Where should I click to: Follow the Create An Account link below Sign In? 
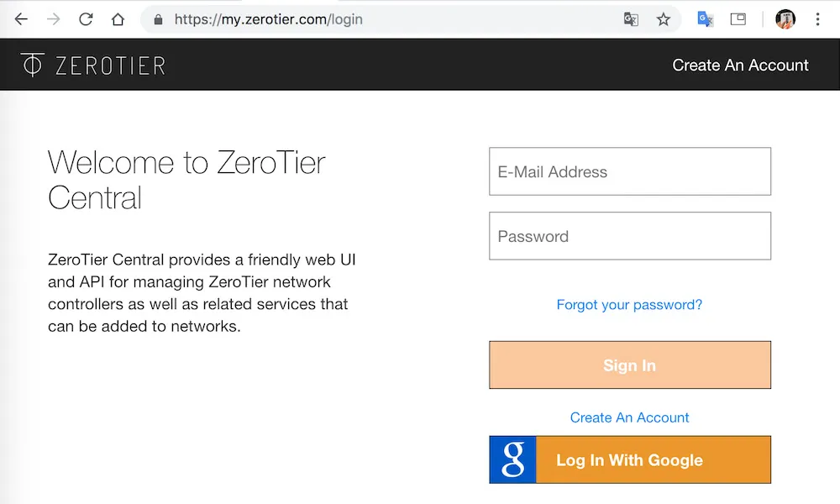(629, 417)
